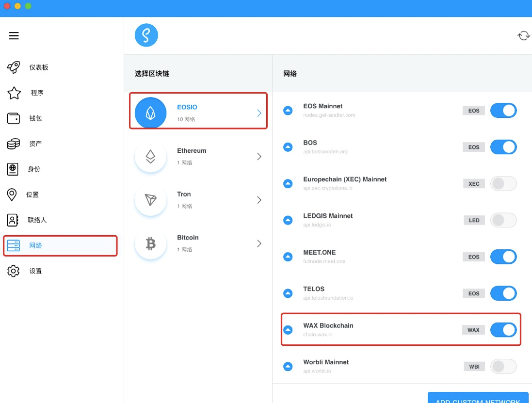Click the dashboard rocket icon

14,67
